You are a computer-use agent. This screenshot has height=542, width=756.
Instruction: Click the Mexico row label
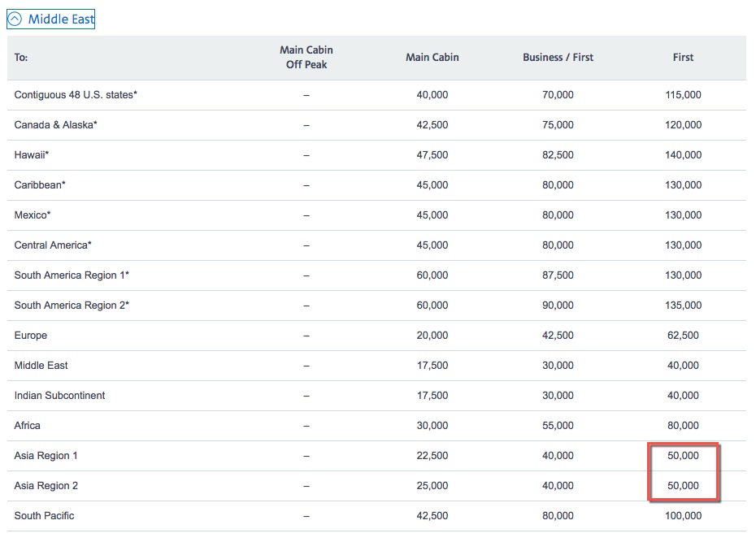[33, 215]
